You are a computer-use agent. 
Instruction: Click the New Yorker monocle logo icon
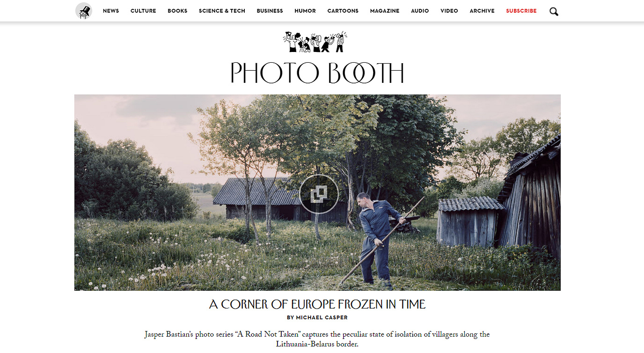[x=84, y=11]
